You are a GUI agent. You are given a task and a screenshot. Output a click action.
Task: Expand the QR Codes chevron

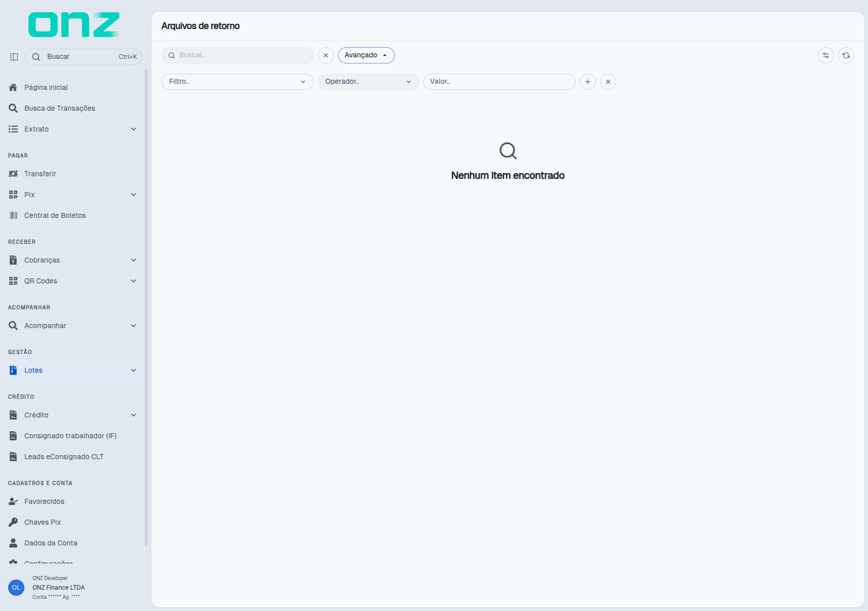click(x=133, y=281)
